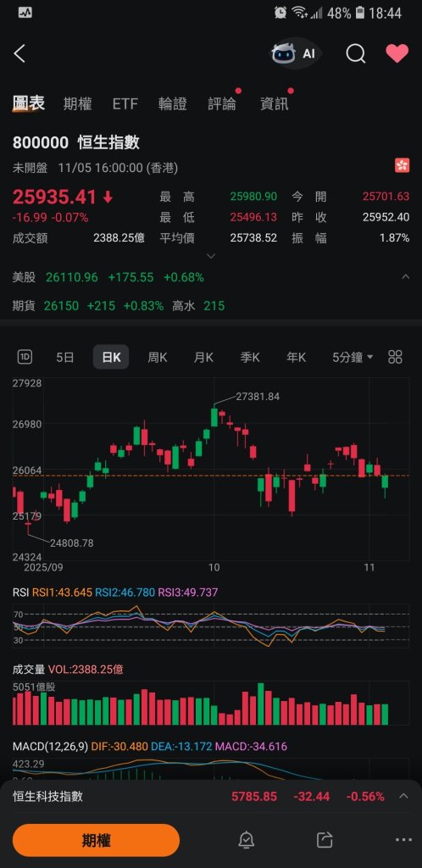The image size is (422, 868).
Task: Open the ETF tab
Action: click(125, 103)
